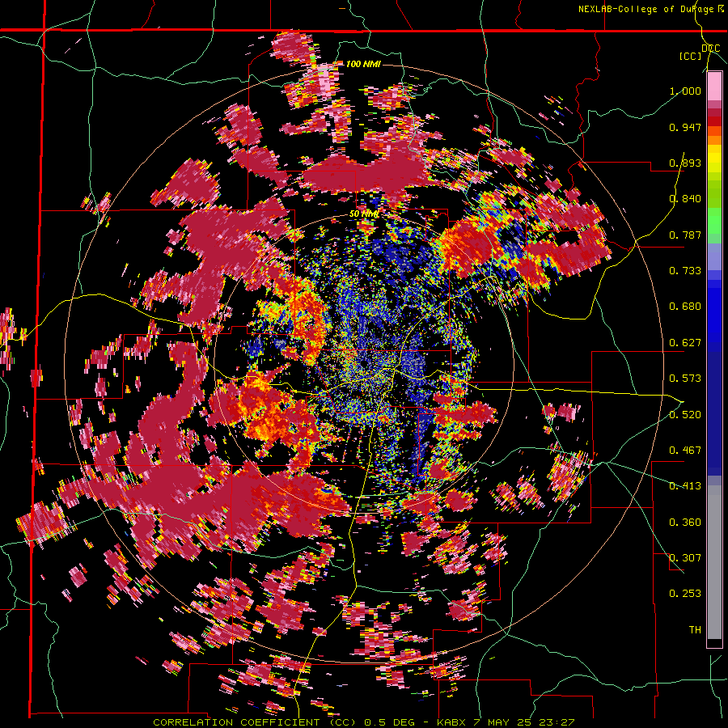This screenshot has height=728, width=728.
Task: Click the 0.307 legend value
Action: [x=685, y=558]
